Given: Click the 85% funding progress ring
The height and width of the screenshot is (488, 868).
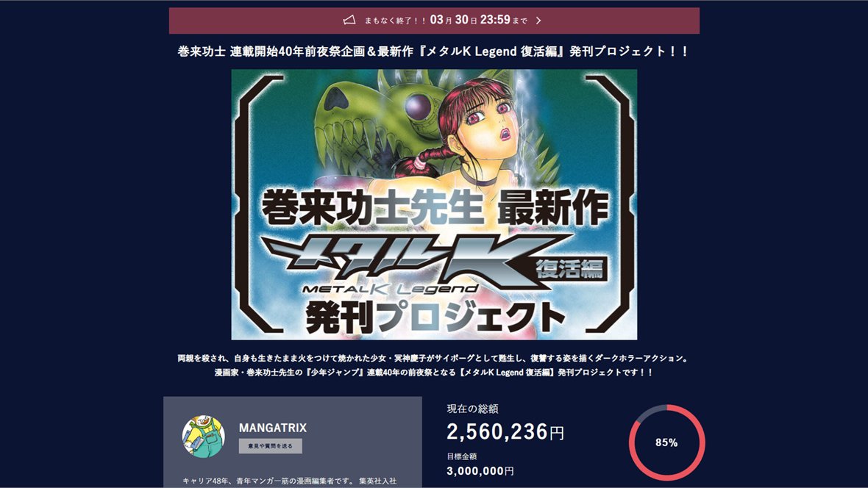Looking at the screenshot, I should [x=666, y=442].
